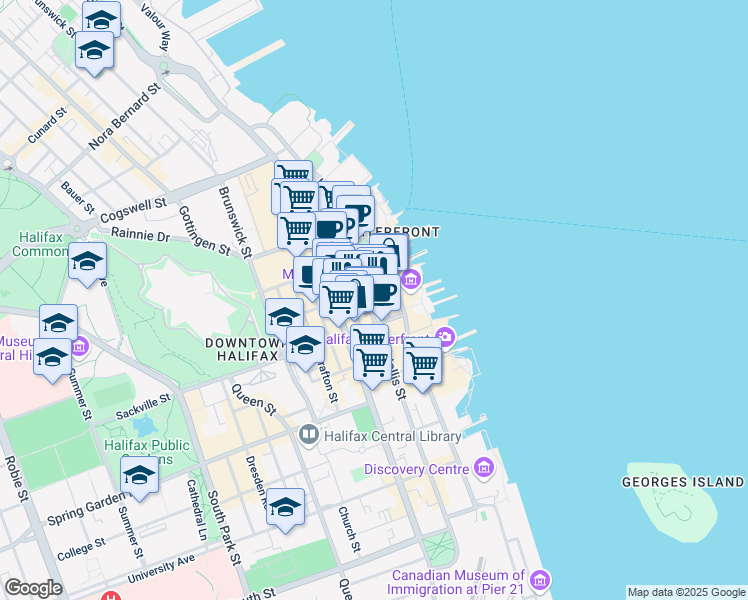Select the Cunard St label
Viewport: 748px width, 600px height.
pyautogui.click(x=47, y=126)
